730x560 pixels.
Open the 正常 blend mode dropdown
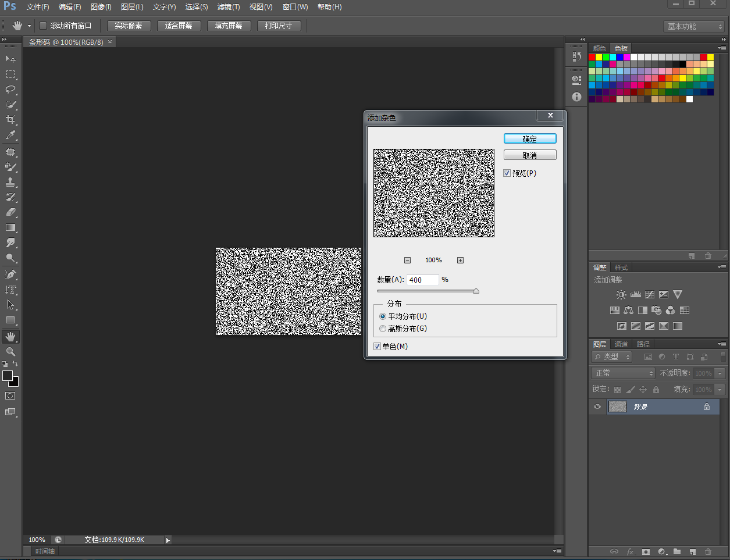624,373
